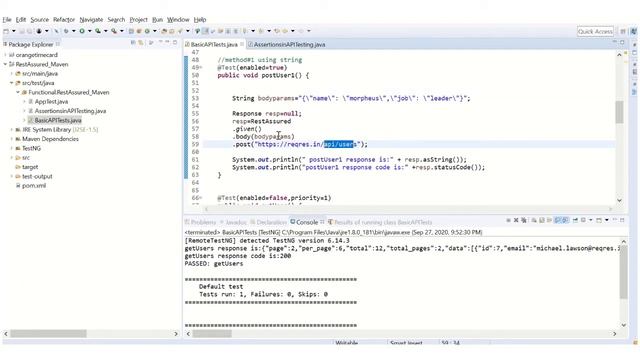Click Package Explorer horizontal scrollbar thumb
The height and width of the screenshot is (360, 640).
tap(48, 333)
